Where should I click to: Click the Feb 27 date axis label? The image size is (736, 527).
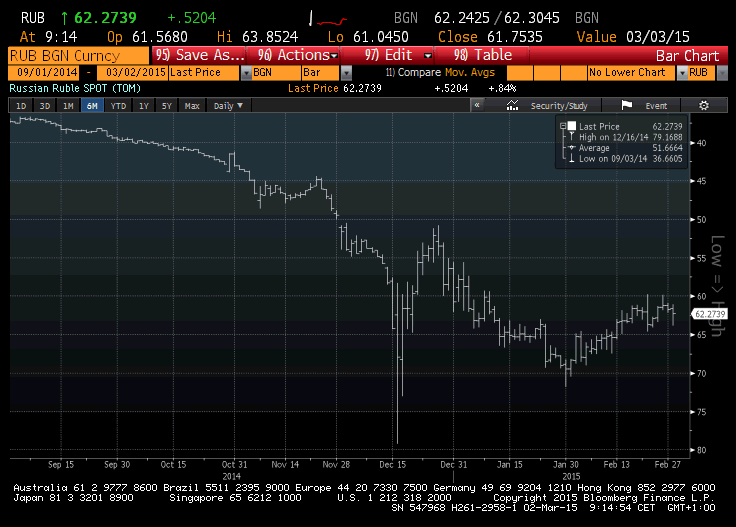point(667,465)
